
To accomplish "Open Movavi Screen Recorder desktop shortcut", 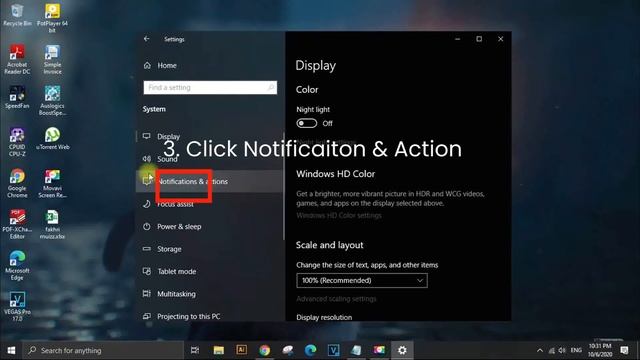I will tap(52, 183).
